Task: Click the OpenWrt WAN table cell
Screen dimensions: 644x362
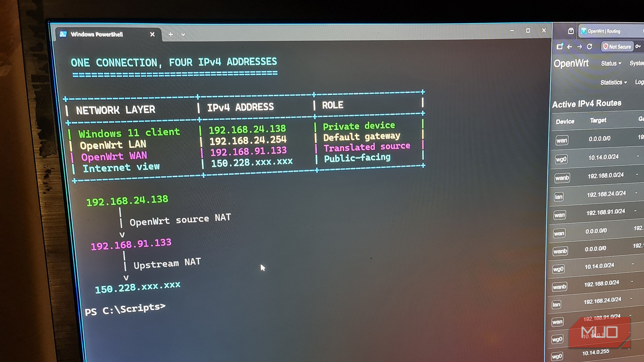Action: click(114, 156)
